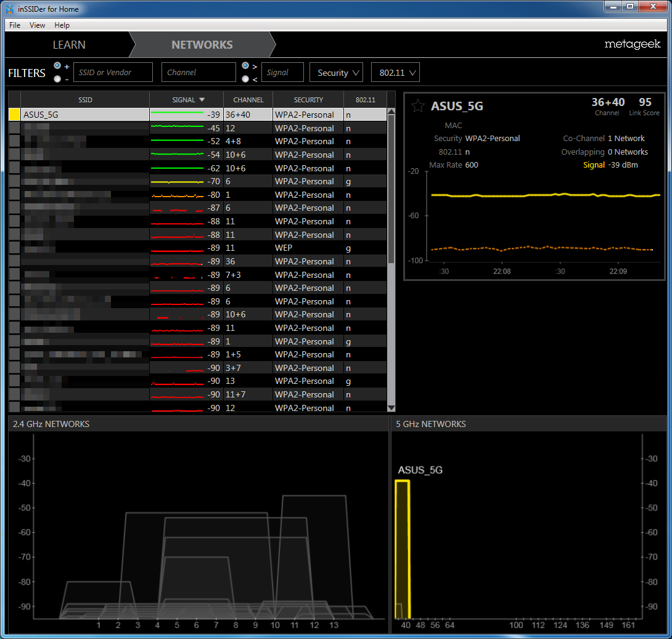
Task: Click the color swatch in the -45 signal row
Action: click(x=15, y=128)
